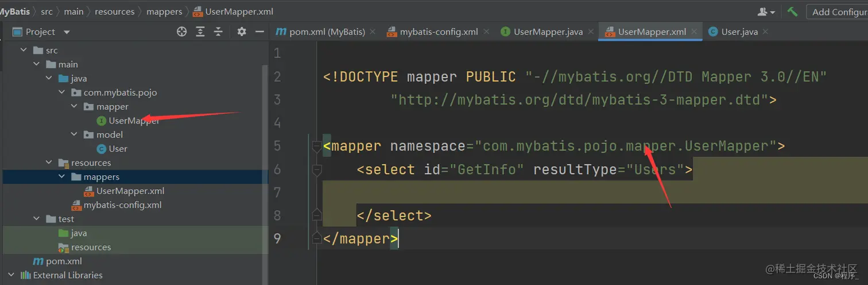The width and height of the screenshot is (868, 285).
Task: Click the UserMapper.xml breadcrumb
Action: (x=233, y=11)
